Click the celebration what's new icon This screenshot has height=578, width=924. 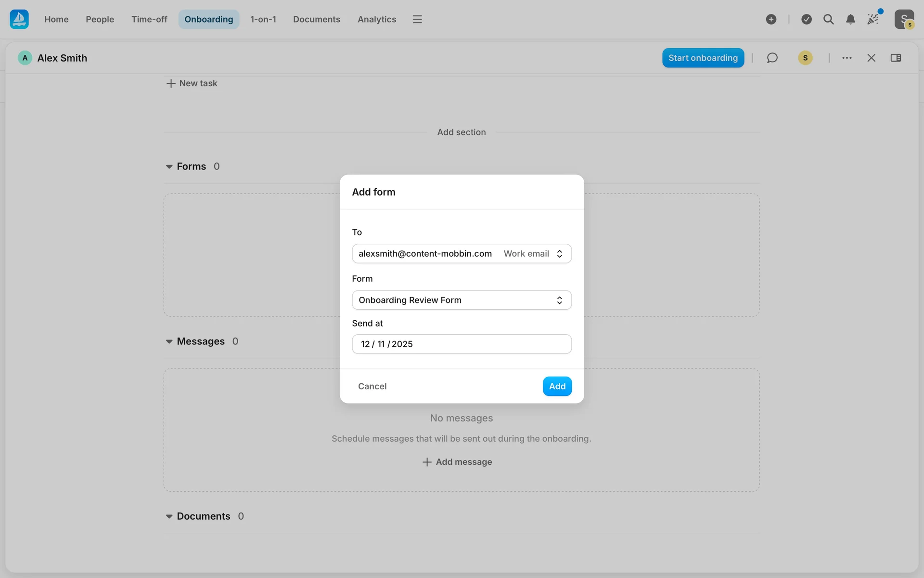click(873, 19)
